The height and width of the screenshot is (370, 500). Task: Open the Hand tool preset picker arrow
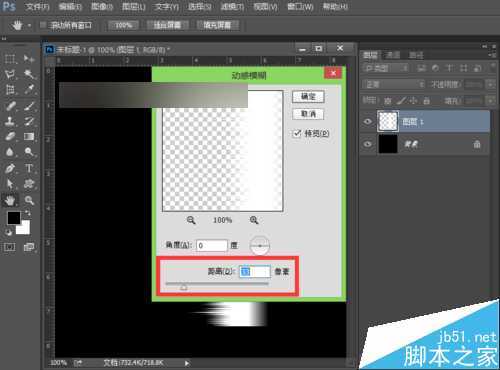tap(29, 25)
